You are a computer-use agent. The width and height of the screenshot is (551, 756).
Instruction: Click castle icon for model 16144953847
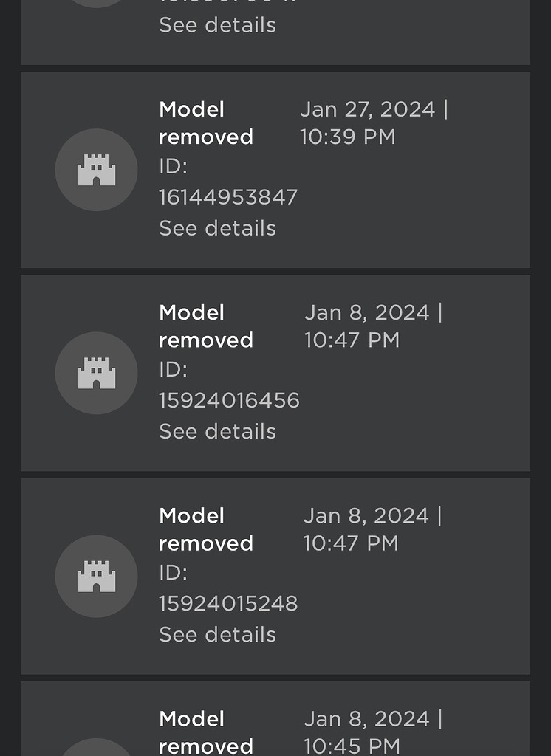[97, 170]
